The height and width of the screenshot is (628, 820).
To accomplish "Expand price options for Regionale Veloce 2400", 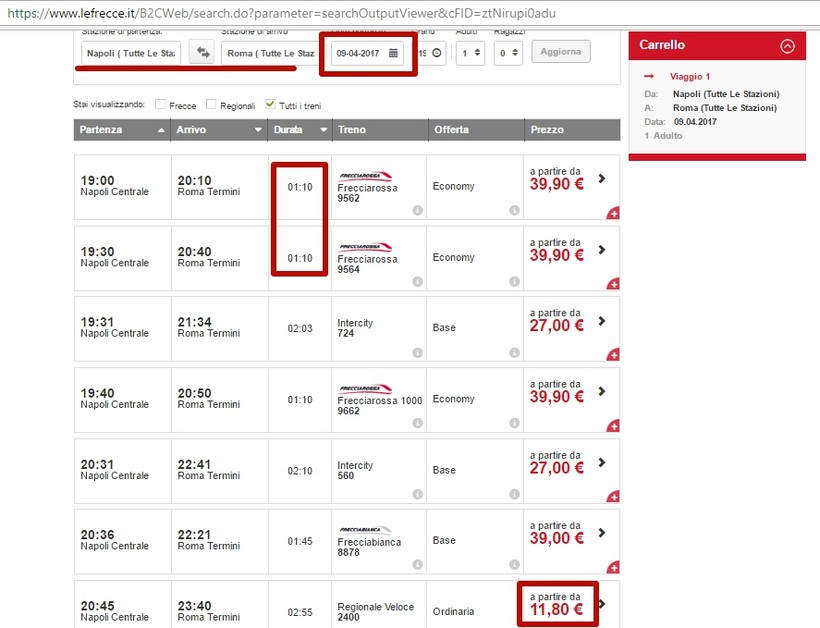I will (x=601, y=603).
